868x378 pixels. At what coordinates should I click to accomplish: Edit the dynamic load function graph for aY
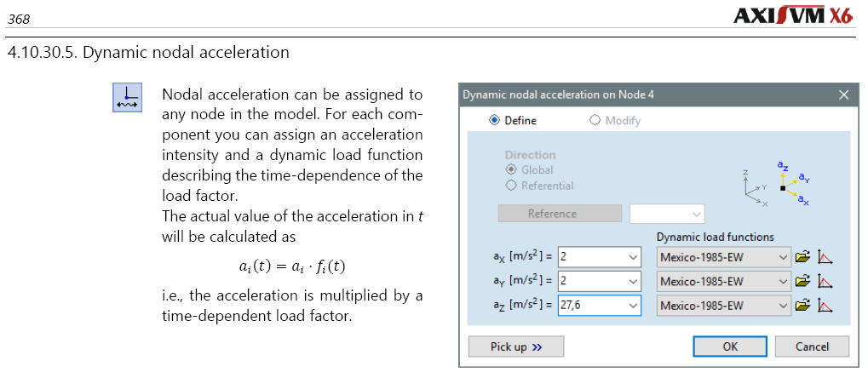pos(825,281)
